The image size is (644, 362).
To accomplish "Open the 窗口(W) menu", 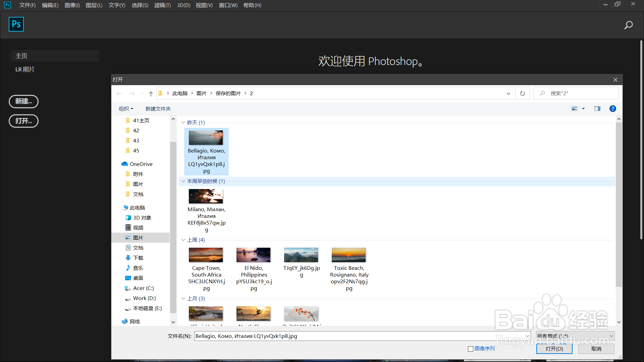I will pos(228,5).
